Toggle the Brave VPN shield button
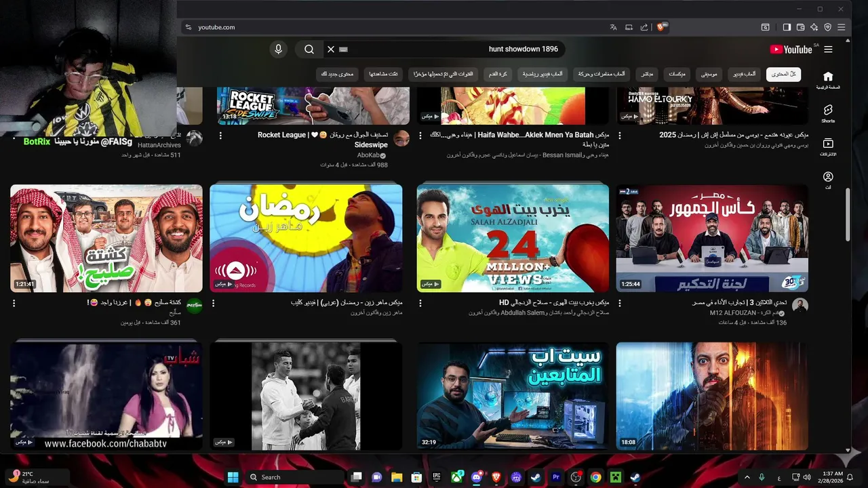 [x=827, y=27]
